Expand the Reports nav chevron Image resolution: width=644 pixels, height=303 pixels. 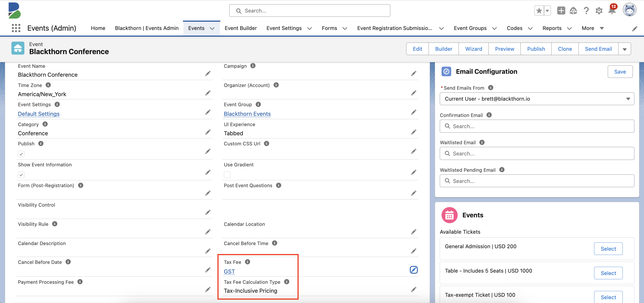tap(569, 28)
